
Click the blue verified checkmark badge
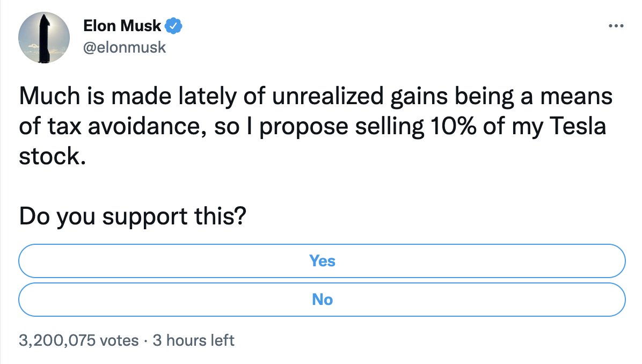(173, 26)
